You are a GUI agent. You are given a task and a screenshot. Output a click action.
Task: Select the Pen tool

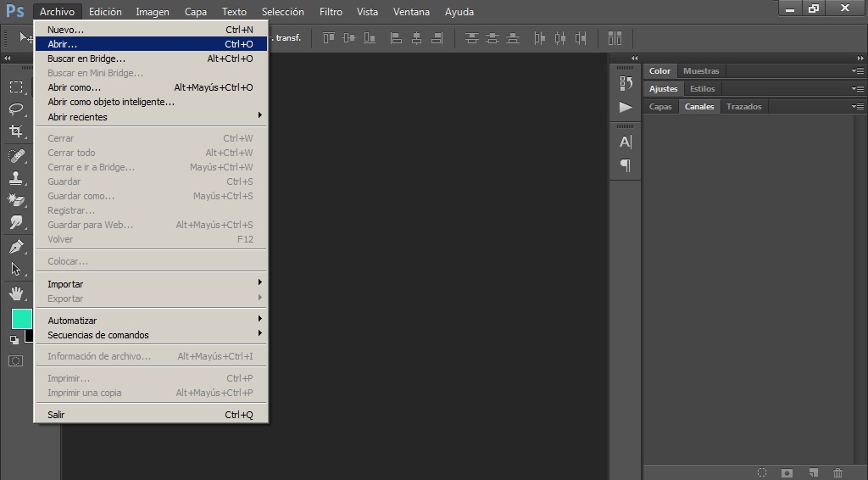[x=16, y=247]
